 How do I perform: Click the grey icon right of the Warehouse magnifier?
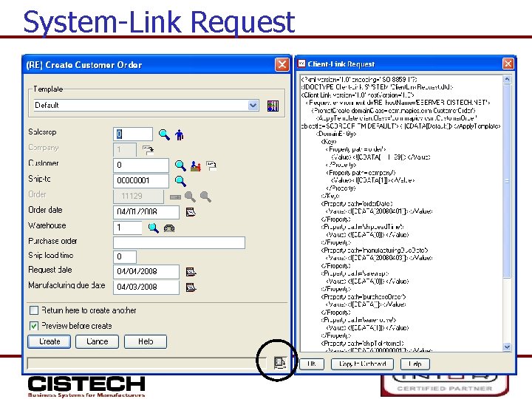tap(169, 228)
